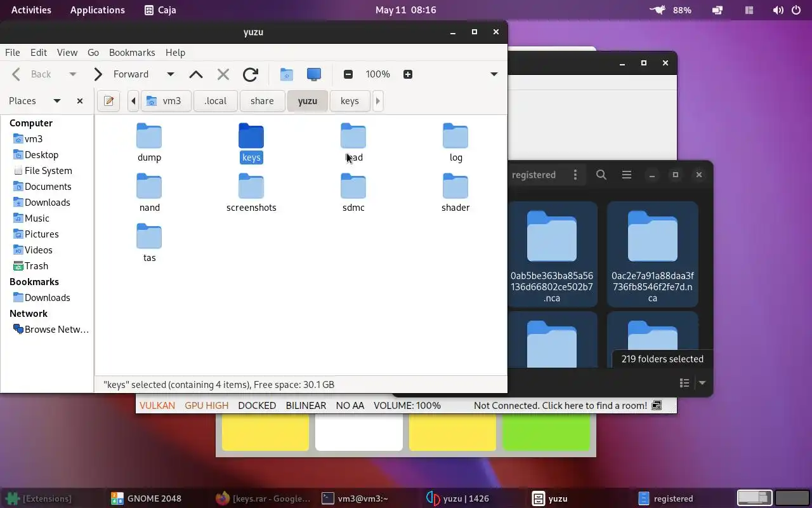Open the nand folder
812x508 pixels.
click(x=149, y=193)
